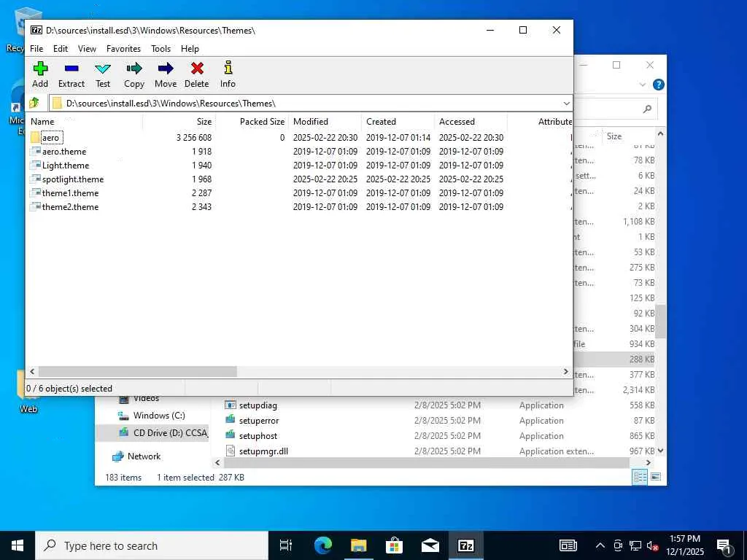Select the theme2.theme file icon
Viewport: 747px width, 560px height.
coord(35,206)
